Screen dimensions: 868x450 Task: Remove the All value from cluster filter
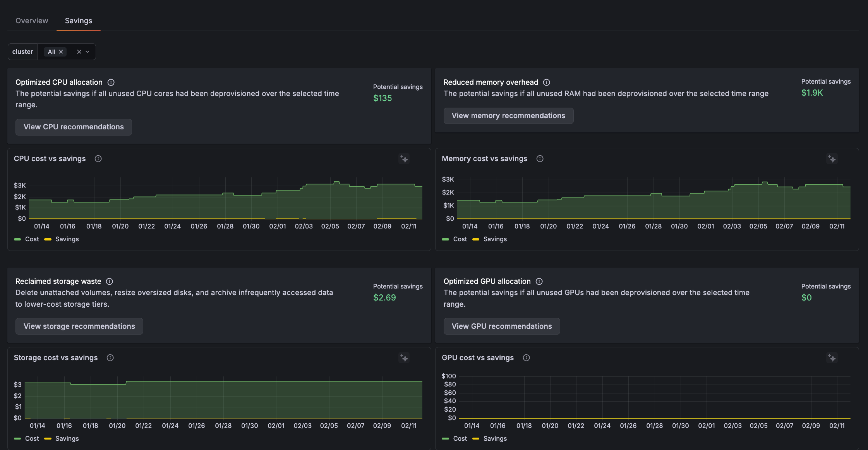[61, 52]
